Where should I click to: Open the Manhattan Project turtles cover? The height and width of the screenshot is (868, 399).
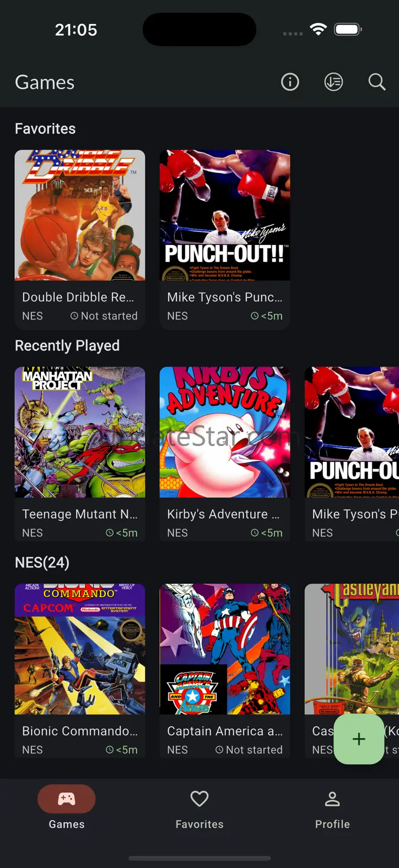tap(80, 432)
